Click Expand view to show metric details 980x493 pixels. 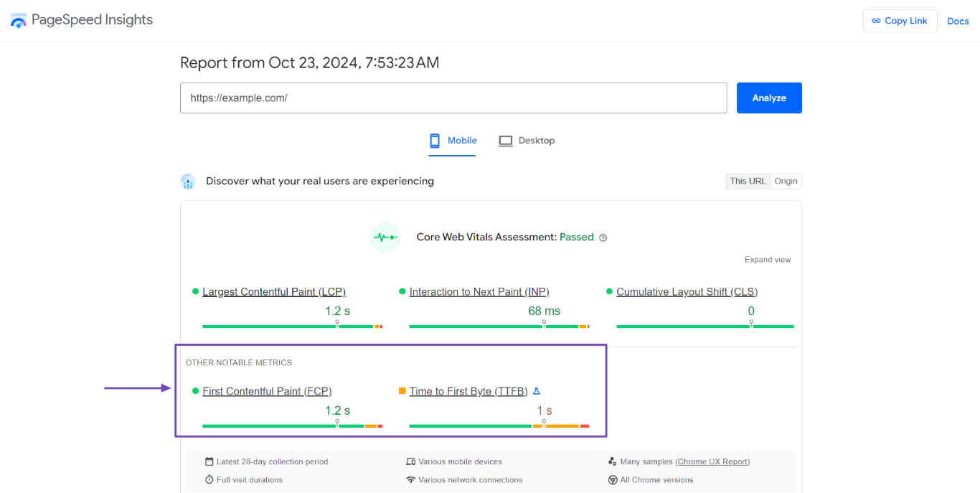point(768,259)
